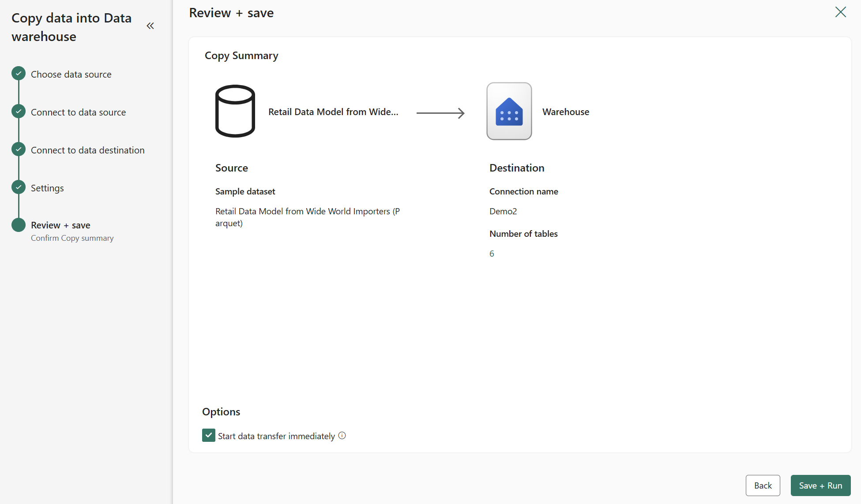The image size is (861, 504).
Task: Click the checkmark icon beside Connect to data destination
Action: click(18, 149)
